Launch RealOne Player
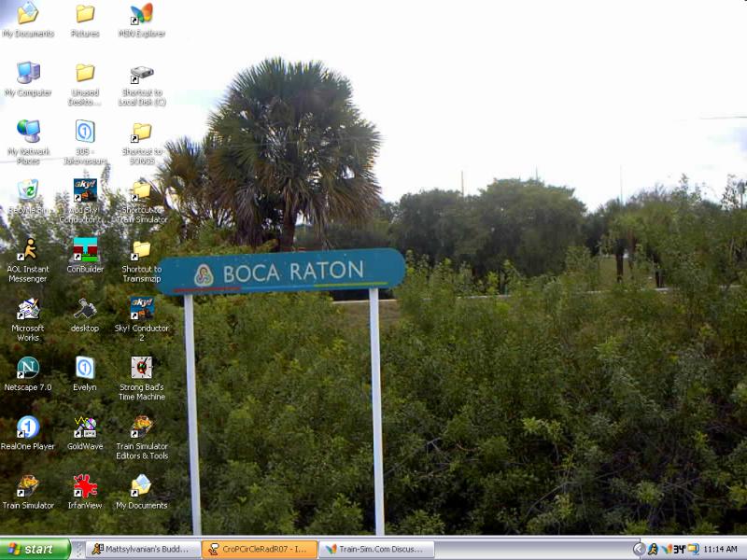Viewport: 747px width, 560px height. pos(28,433)
